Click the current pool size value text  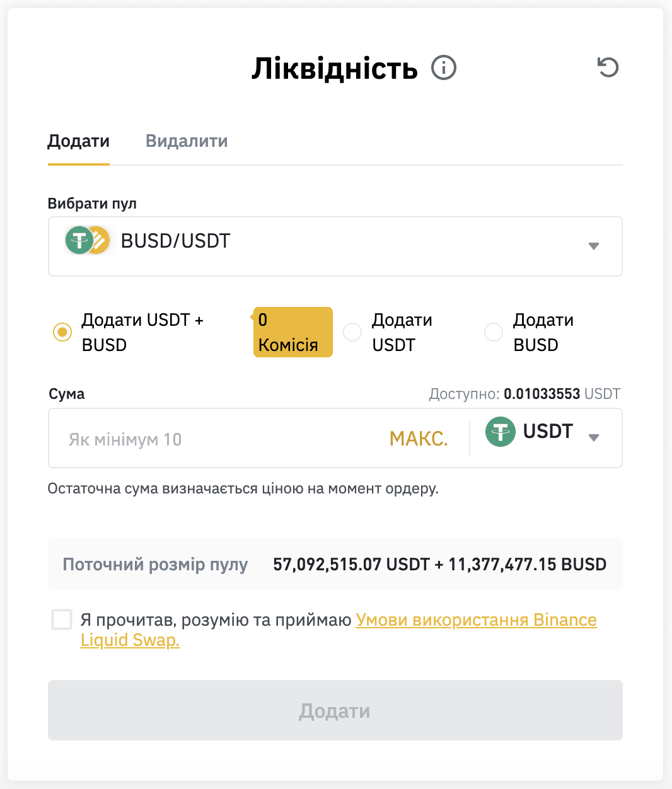click(440, 564)
